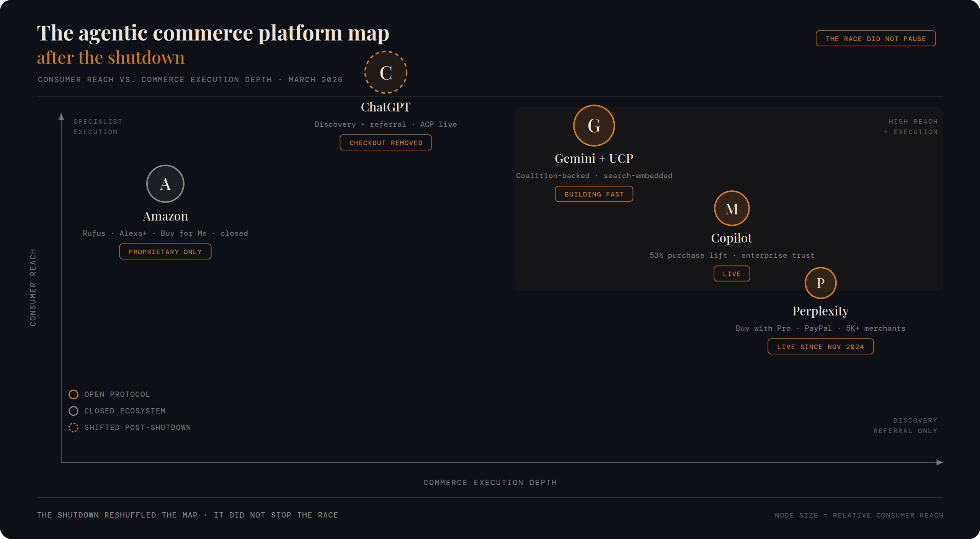Click the main title 'The agentic commerce platform map'

pyautogui.click(x=213, y=33)
